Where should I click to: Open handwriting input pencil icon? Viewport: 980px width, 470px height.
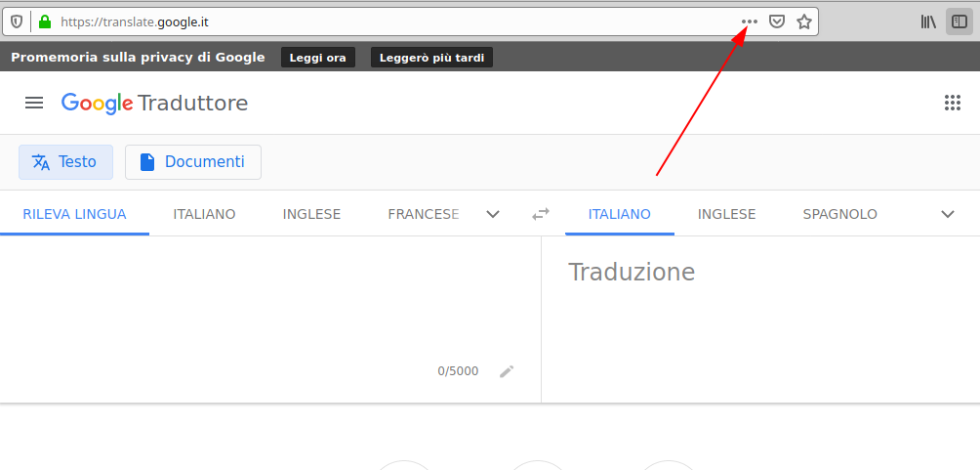[507, 371]
